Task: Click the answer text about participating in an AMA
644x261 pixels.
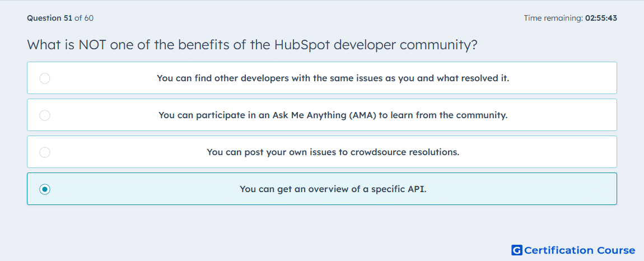Action: click(333, 115)
